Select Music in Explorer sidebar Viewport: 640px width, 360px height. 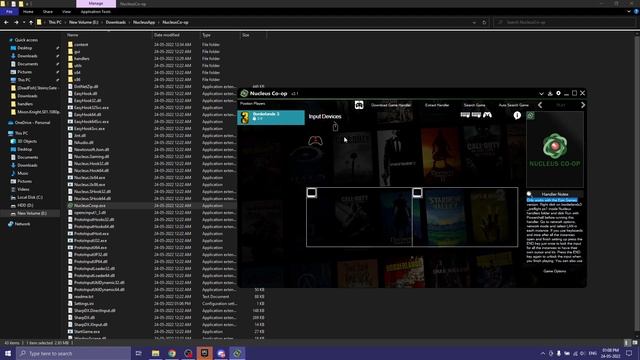tap(23, 173)
